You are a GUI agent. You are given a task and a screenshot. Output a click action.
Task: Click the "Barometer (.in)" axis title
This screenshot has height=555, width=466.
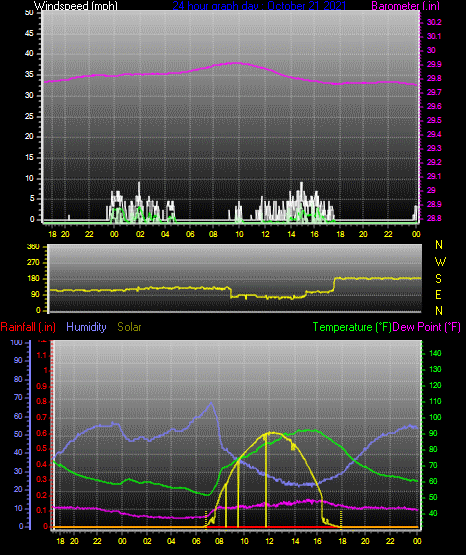tap(405, 6)
